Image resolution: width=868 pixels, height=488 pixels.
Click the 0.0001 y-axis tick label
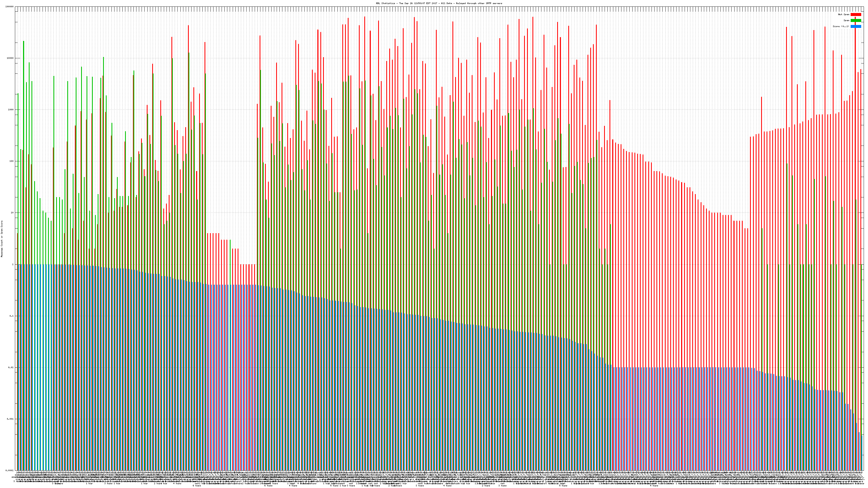point(10,470)
